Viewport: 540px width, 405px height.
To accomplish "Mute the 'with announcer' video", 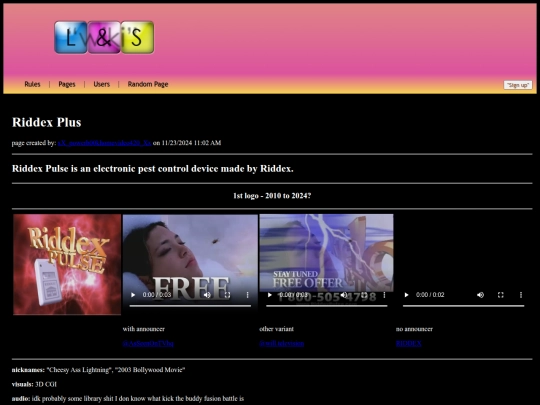I will click(x=207, y=295).
